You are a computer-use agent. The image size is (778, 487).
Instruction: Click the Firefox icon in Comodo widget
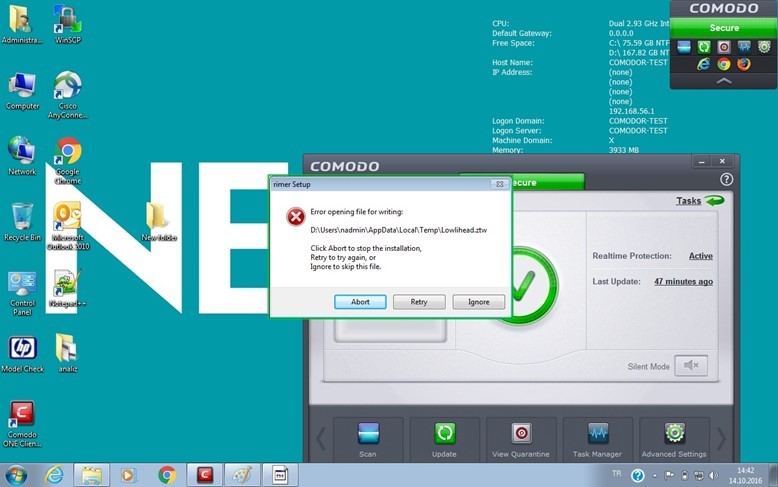click(744, 64)
